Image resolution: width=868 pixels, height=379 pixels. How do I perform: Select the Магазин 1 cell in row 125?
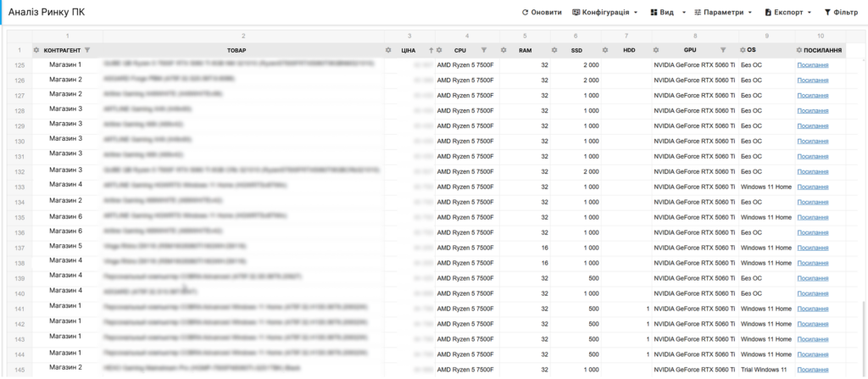[65, 64]
